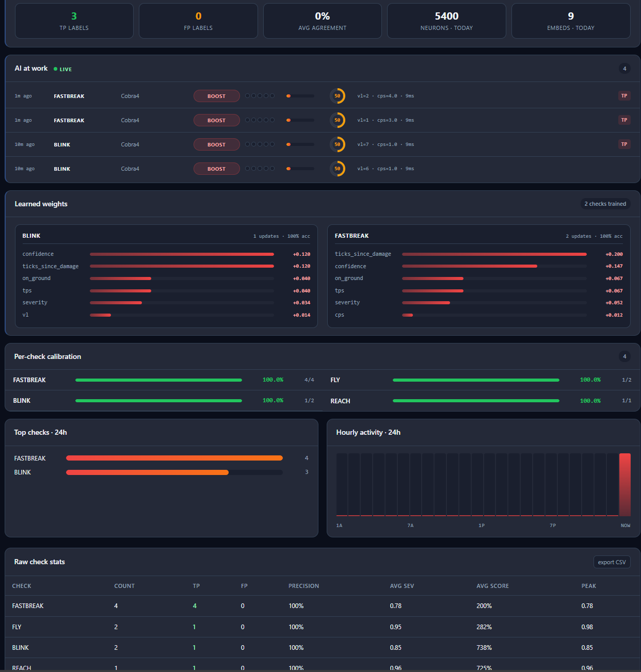
Task: Click the 2 checks trained badge
Action: tap(605, 204)
